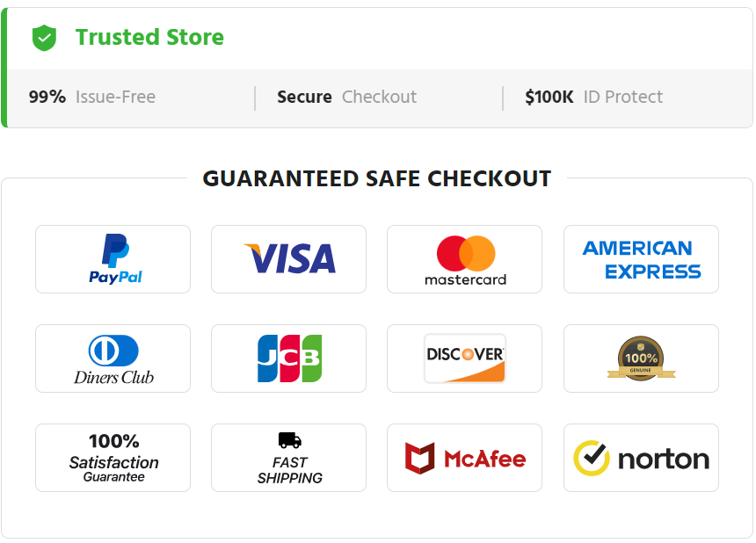
Task: Click the 100% Satisfaction Guarantee badge
Action: pos(113,458)
